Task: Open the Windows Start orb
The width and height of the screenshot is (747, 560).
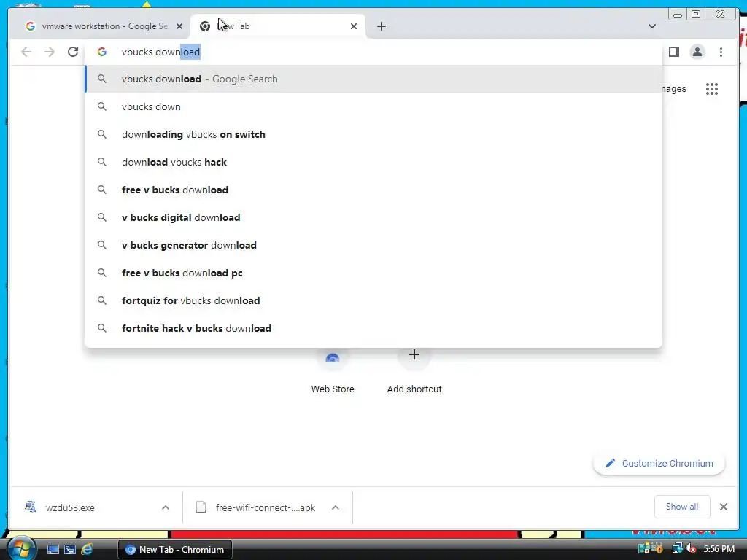Action: point(21,548)
